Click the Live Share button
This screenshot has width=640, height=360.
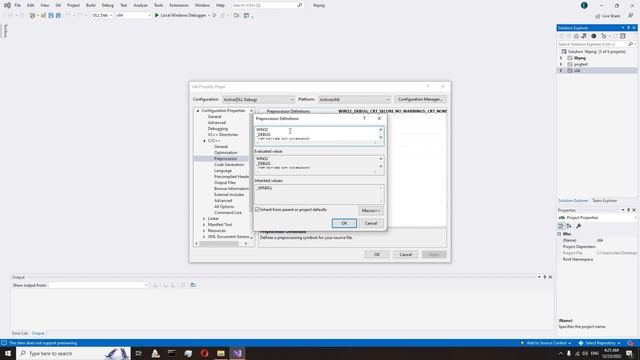(607, 16)
